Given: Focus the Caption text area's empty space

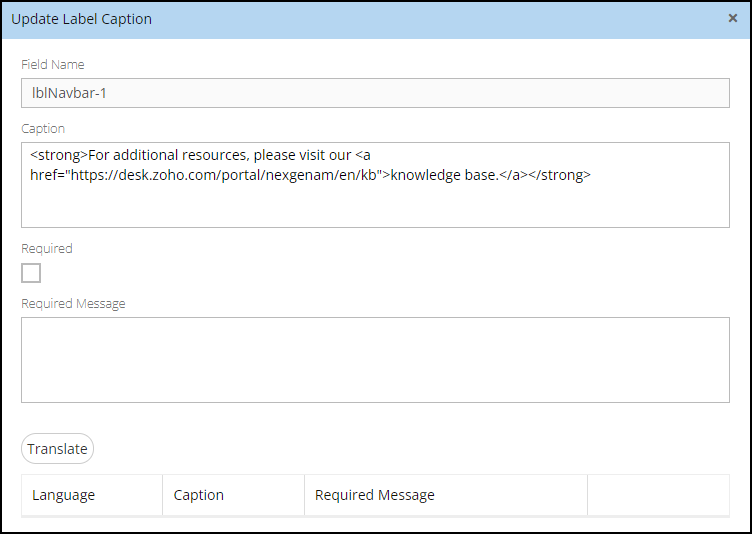Looking at the screenshot, I should pos(375,204).
